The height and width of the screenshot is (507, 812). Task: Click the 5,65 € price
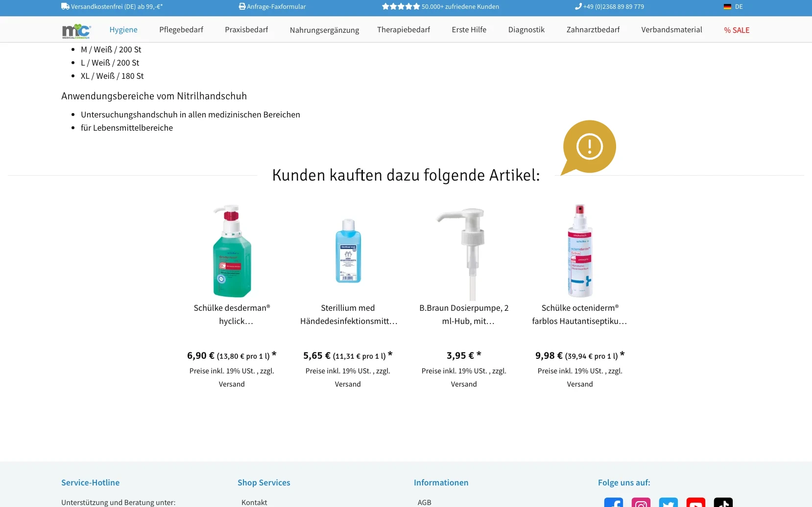point(317,356)
